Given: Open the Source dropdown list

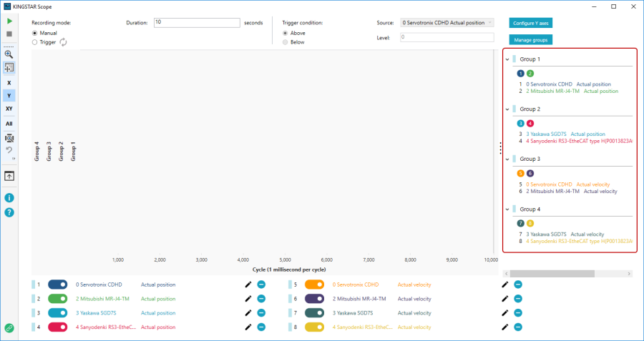Looking at the screenshot, I should (x=447, y=23).
